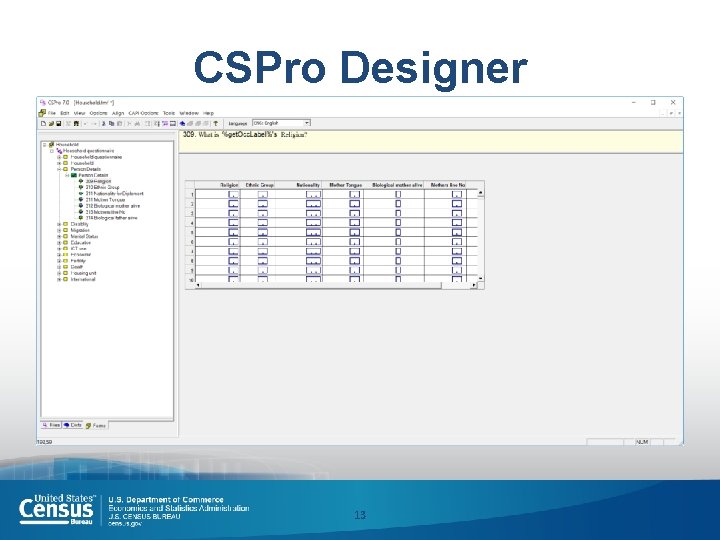720x540 pixels.
Task: Select 'ICT use' in the forms tree
Action: [79, 248]
